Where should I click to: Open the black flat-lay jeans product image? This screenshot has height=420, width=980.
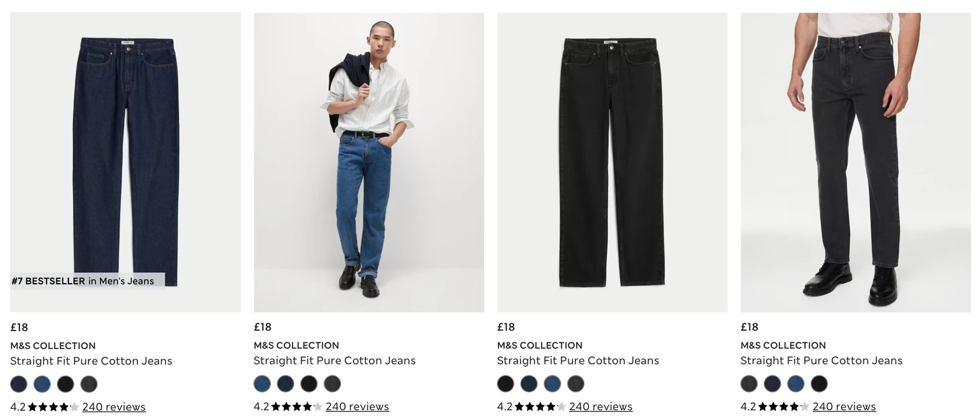[x=612, y=162]
